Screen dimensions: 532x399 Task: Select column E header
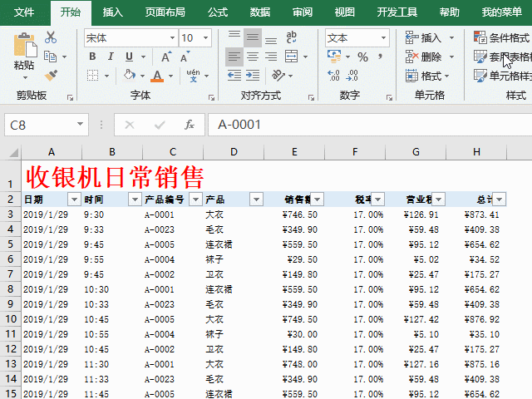294,151
